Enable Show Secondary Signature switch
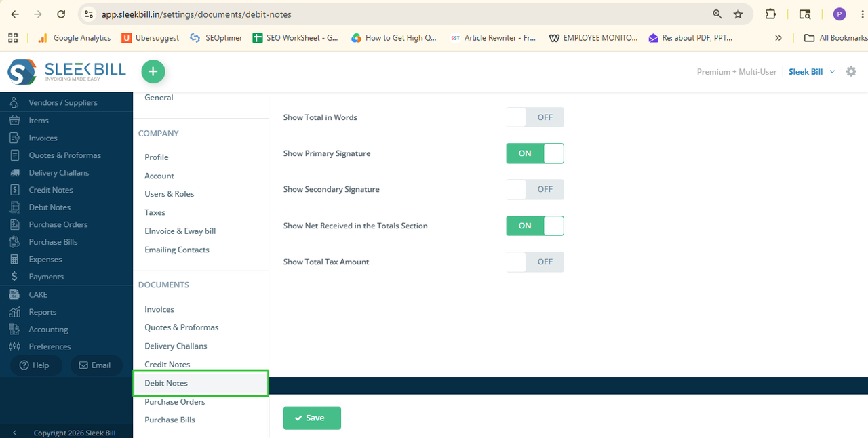Viewport: 868px width, 438px height. coord(535,189)
